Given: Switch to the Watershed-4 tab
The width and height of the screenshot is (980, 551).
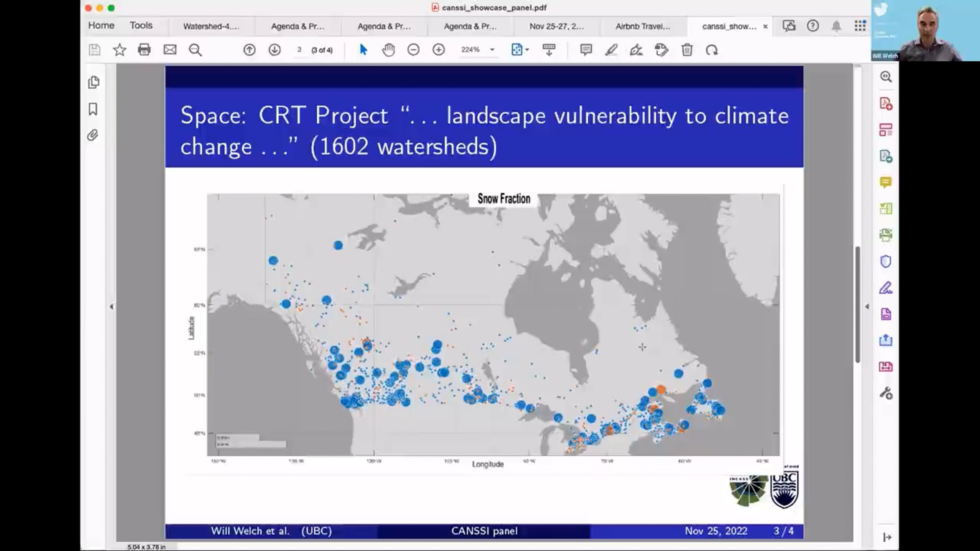Looking at the screenshot, I should [211, 27].
